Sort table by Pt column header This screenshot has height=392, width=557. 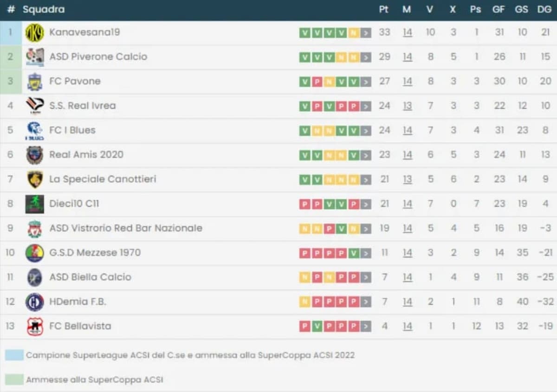point(383,9)
